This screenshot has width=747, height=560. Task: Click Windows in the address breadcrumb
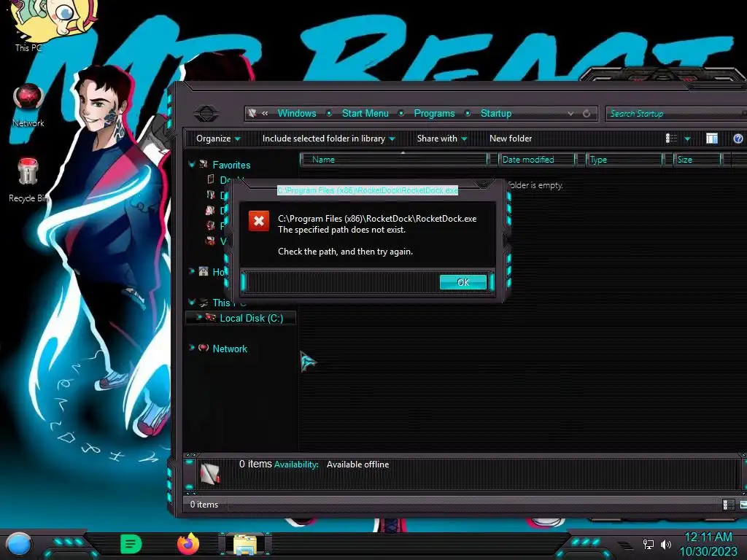click(297, 113)
